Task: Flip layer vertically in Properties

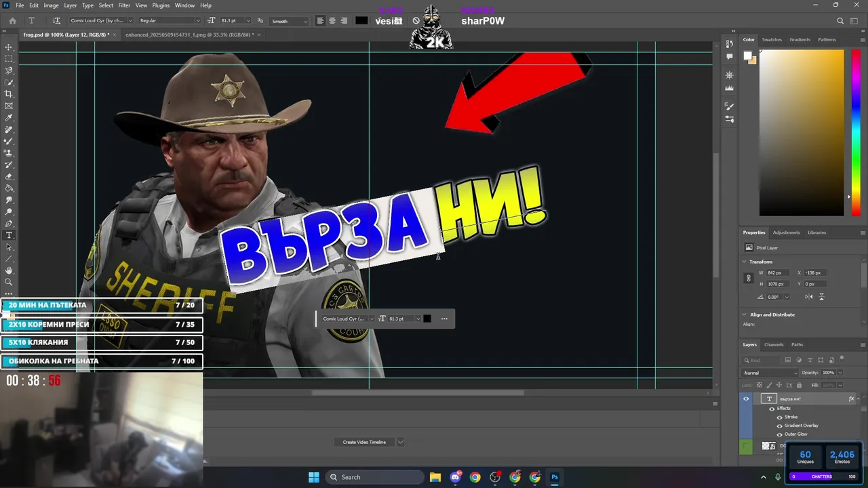Action: [x=822, y=297]
